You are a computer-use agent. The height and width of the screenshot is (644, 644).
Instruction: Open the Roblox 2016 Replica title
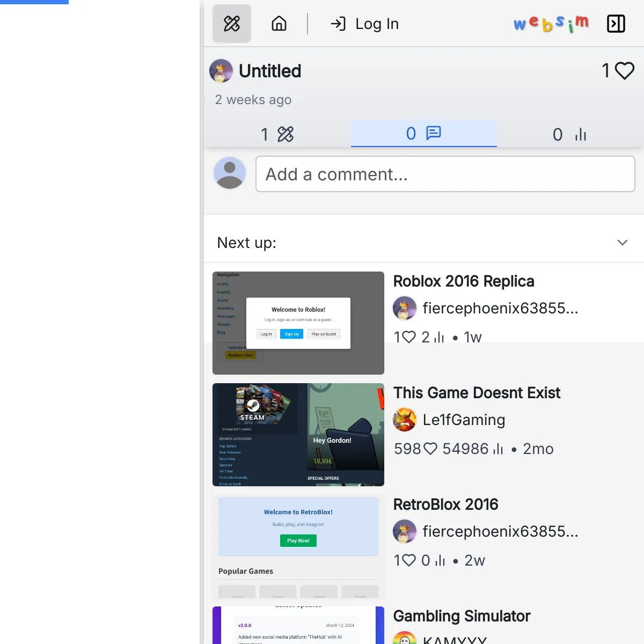point(464,281)
